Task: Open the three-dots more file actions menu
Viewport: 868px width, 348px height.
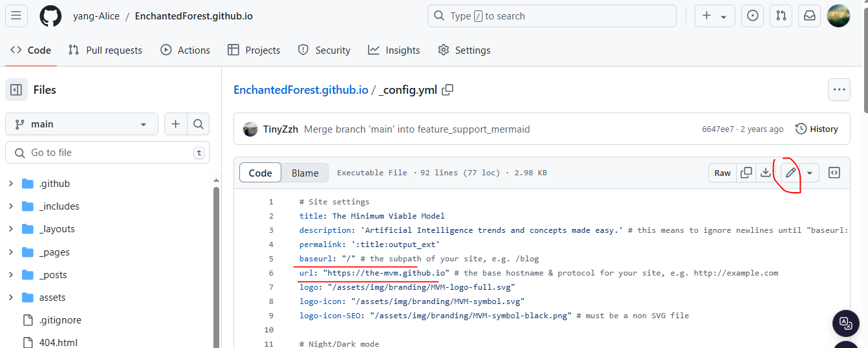Action: (840, 90)
